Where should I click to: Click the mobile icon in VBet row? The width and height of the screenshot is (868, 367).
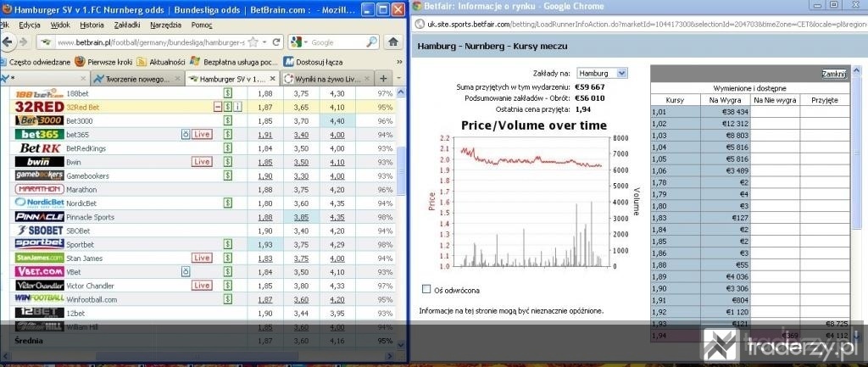(x=186, y=272)
